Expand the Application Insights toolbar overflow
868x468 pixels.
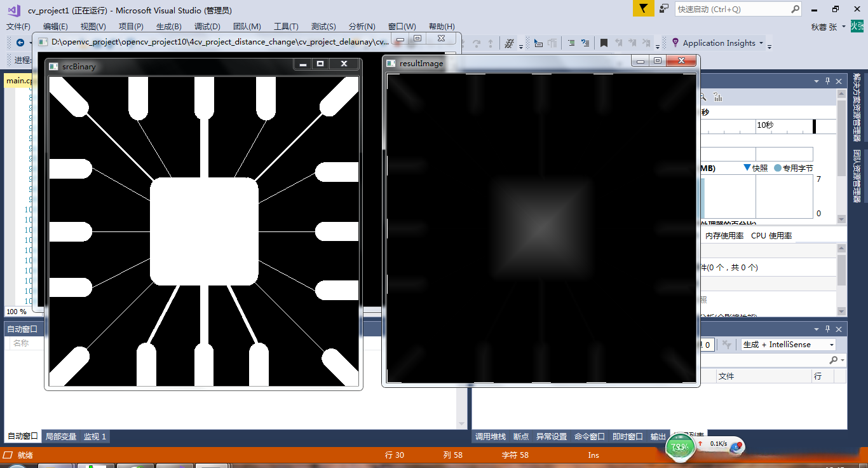(770, 45)
